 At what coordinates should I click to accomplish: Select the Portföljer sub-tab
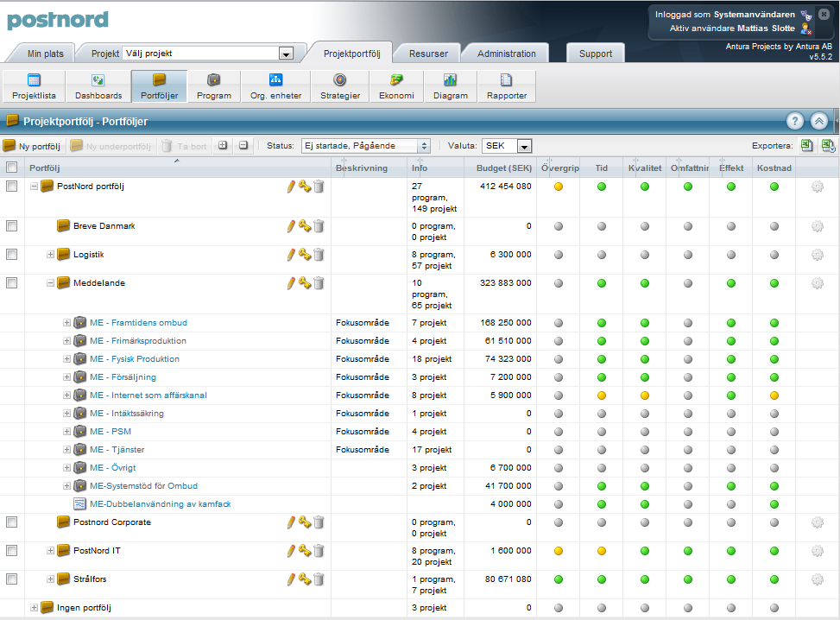pyautogui.click(x=159, y=85)
